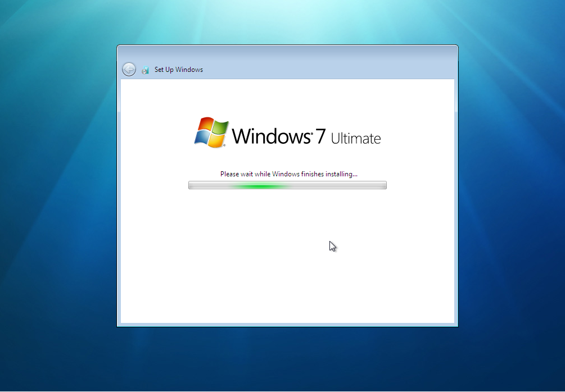
Task: Click the "Ultimate" edition text
Action: [355, 138]
